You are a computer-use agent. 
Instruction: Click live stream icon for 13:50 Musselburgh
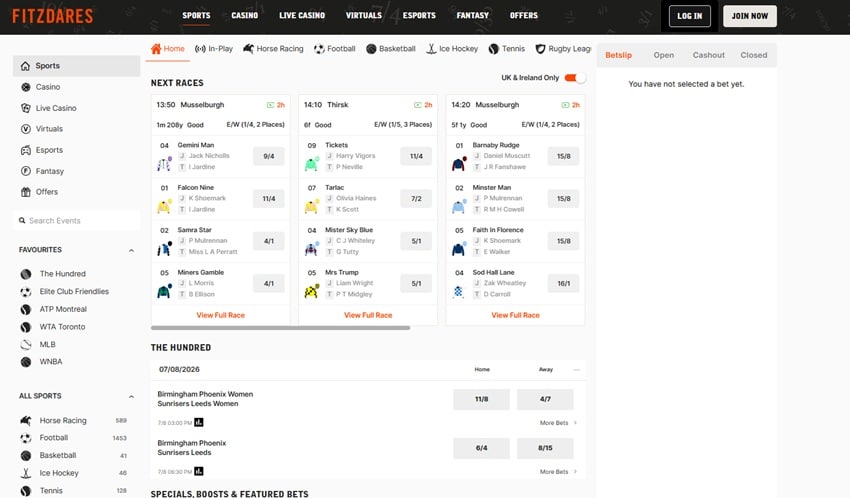coord(270,105)
